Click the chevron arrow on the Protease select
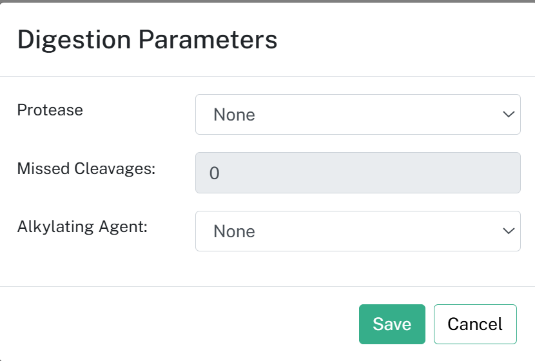 [508, 114]
